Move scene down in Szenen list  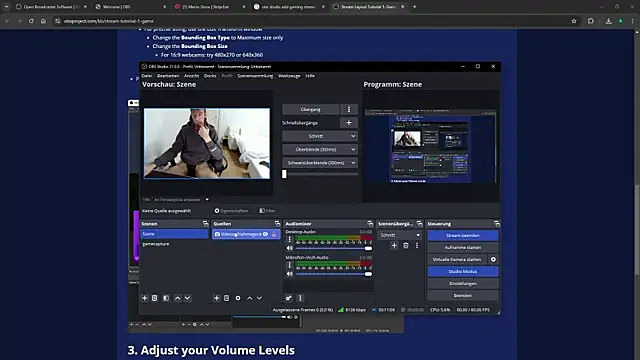tap(187, 298)
